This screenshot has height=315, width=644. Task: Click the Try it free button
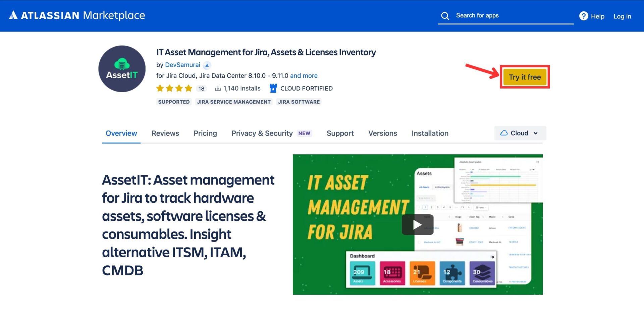pyautogui.click(x=525, y=77)
